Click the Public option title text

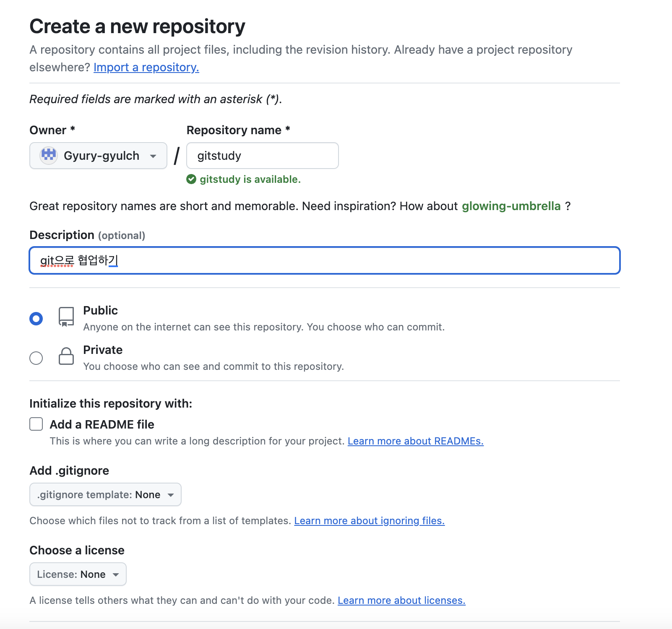click(x=100, y=310)
